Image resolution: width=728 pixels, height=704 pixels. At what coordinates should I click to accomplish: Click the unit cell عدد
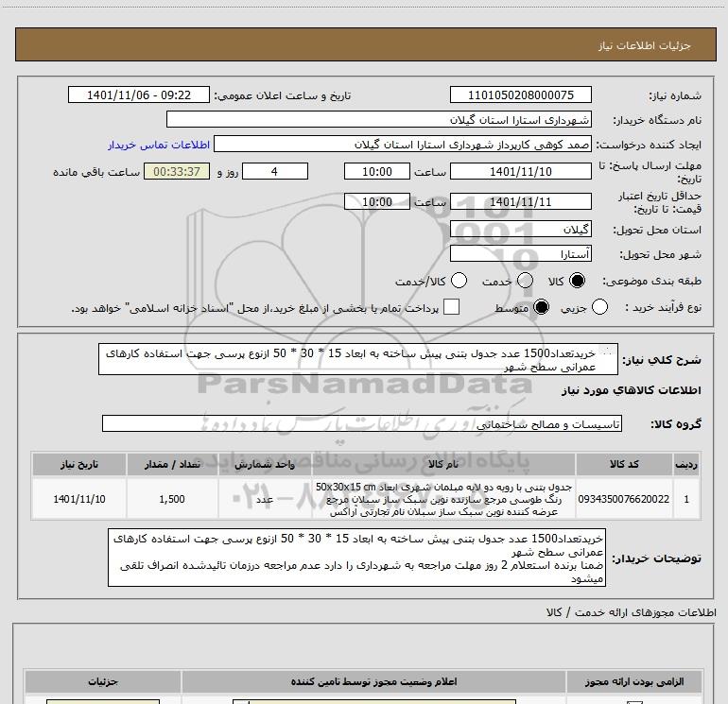[265, 499]
